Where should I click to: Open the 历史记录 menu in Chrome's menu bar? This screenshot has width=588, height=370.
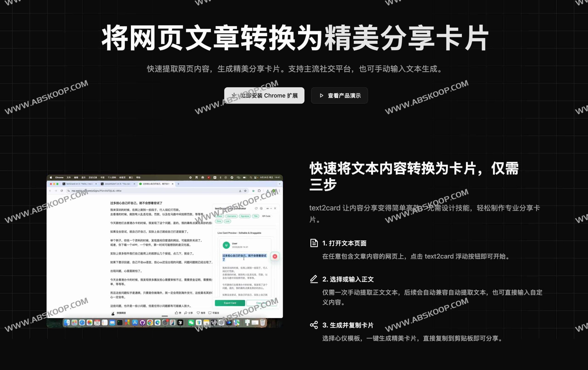click(x=93, y=178)
